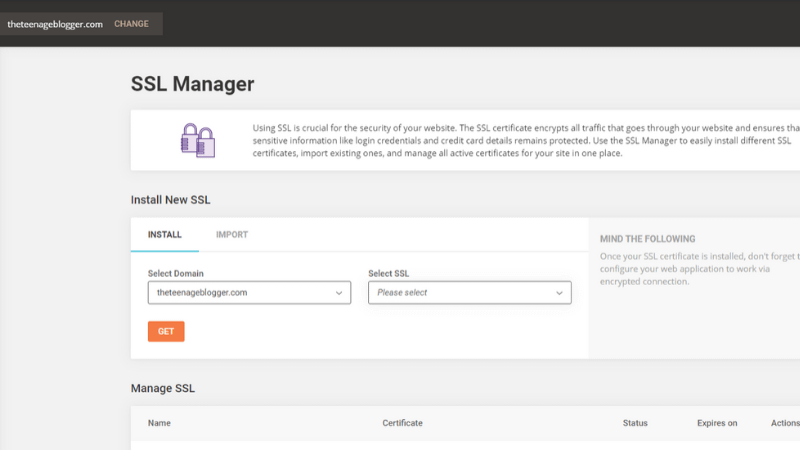Click the Status column header

click(x=635, y=423)
